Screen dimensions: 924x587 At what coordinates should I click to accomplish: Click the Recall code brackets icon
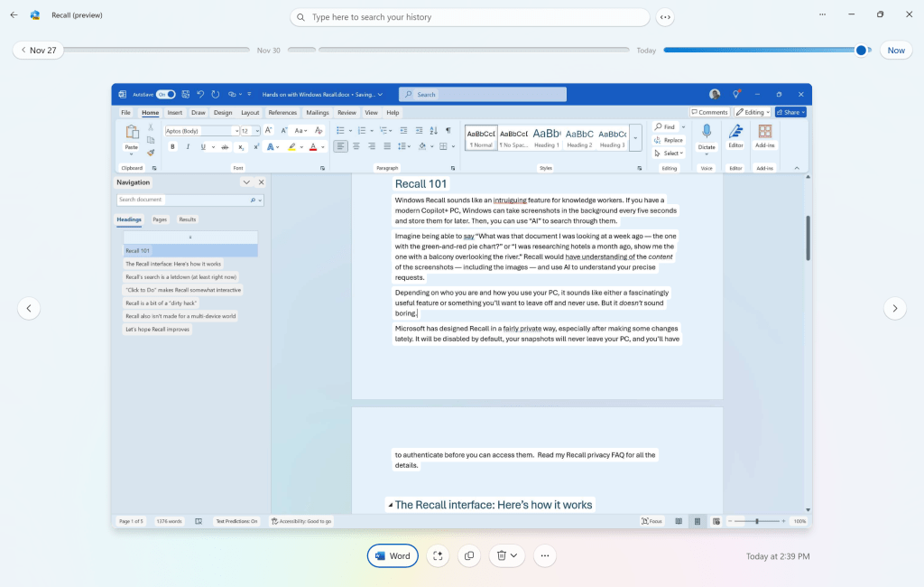pos(665,17)
